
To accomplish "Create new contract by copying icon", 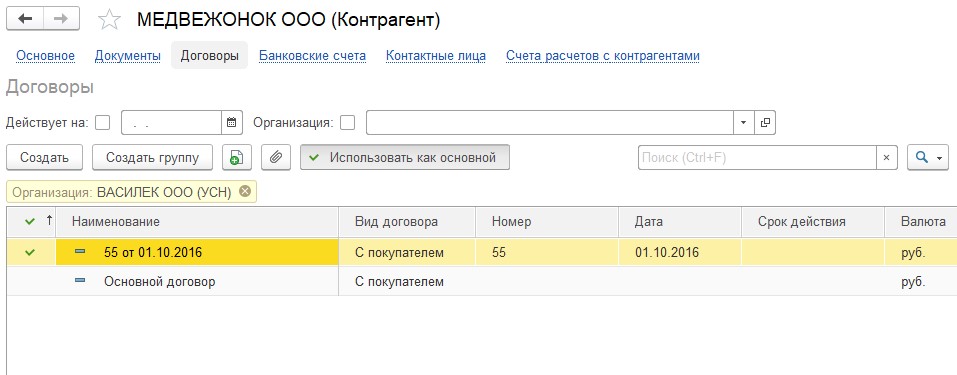I will point(237,158).
